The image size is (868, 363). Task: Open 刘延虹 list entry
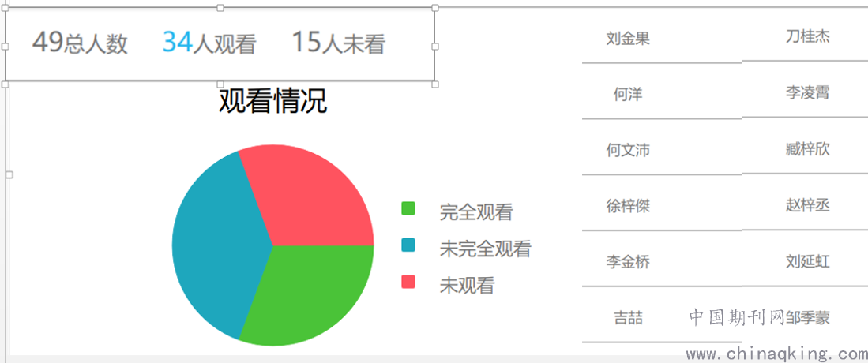[808, 261]
